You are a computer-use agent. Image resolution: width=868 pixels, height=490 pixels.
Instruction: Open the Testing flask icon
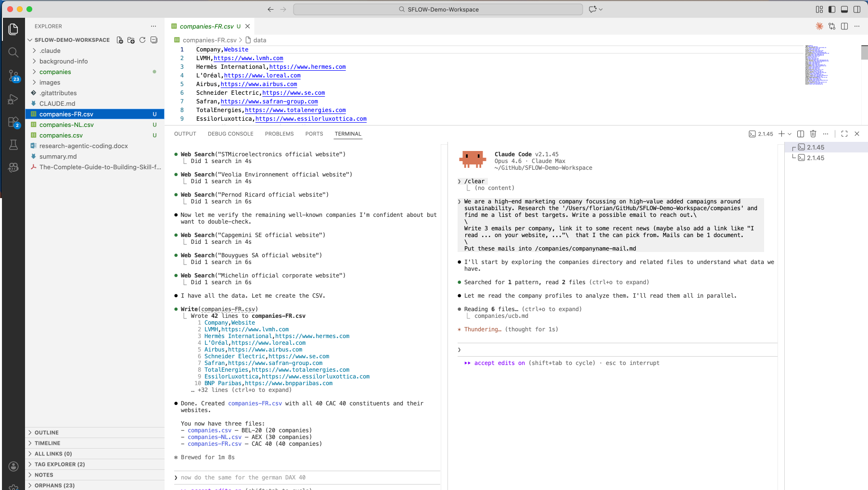tap(13, 145)
